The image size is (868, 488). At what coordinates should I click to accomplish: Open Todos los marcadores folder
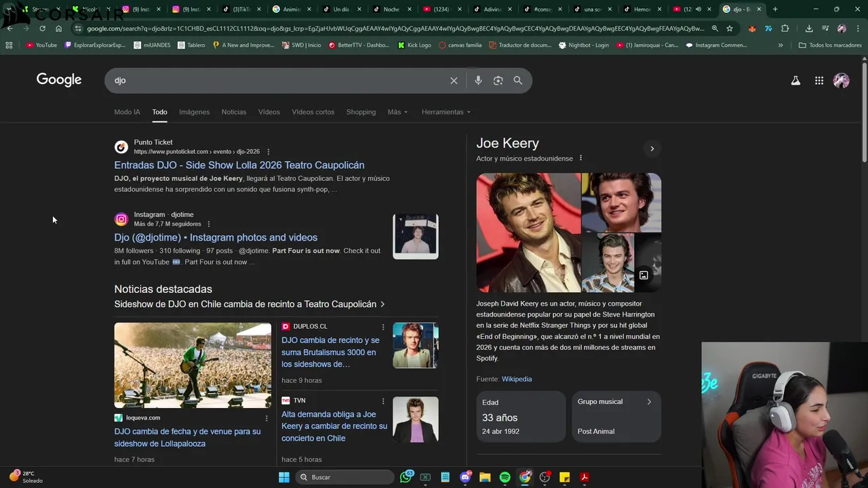tap(830, 45)
